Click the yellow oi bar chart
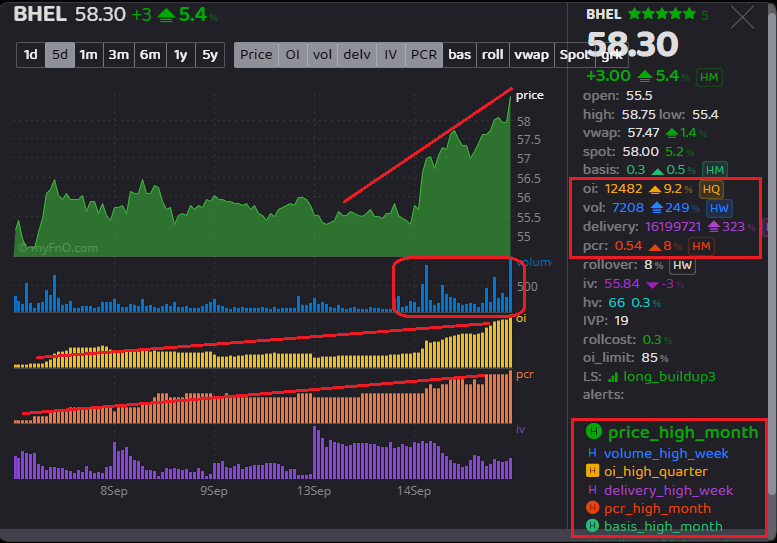 [263, 344]
